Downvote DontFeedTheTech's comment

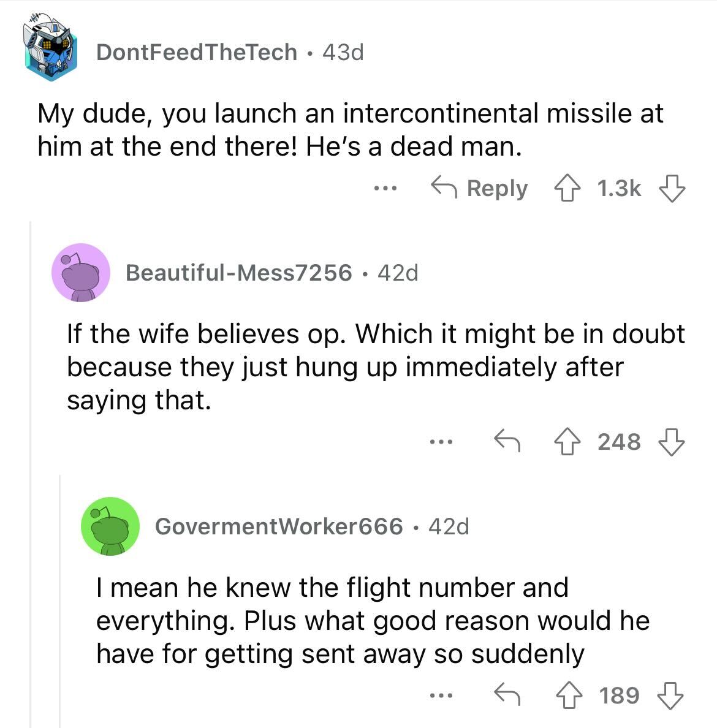pos(672,188)
